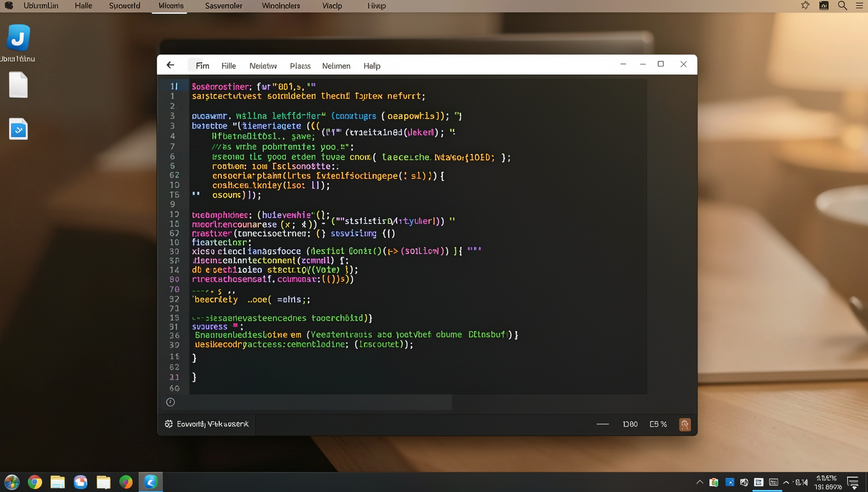This screenshot has width=868, height=492.
Task: Open the green and purple ball taskbar icon
Action: (x=126, y=482)
